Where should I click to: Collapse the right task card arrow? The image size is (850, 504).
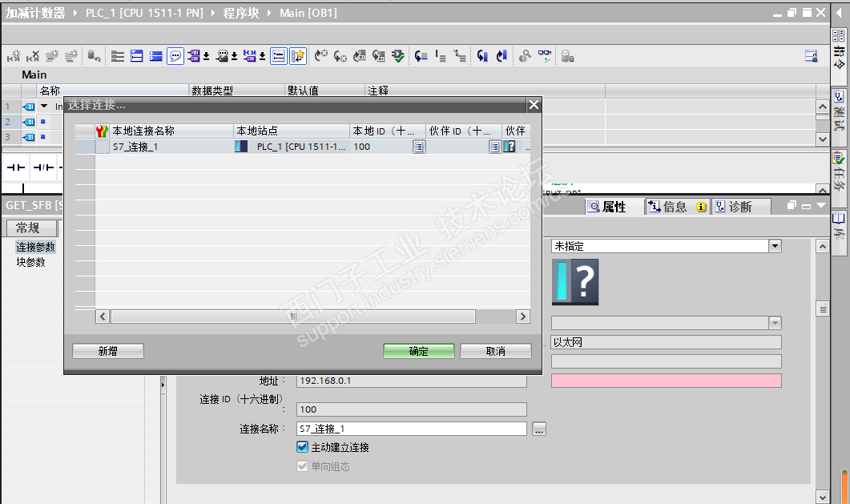[839, 12]
